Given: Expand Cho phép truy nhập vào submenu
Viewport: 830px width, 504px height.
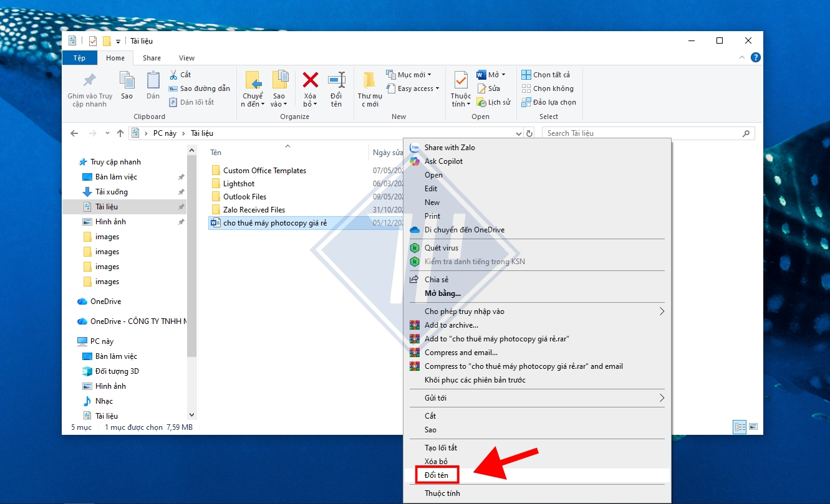Looking at the screenshot, I should [662, 311].
